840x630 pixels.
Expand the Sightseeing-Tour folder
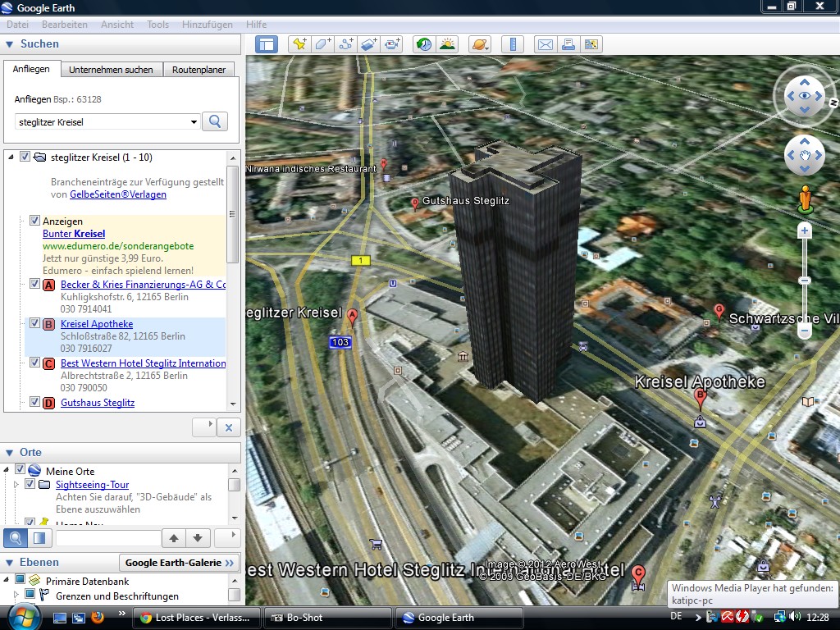[16, 484]
